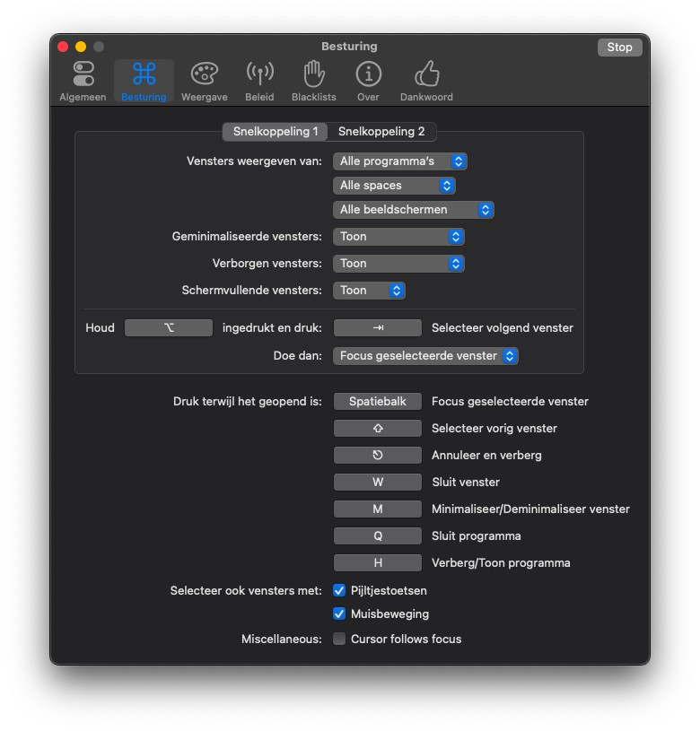Disable the Pijltjestoetsen checkbox
Viewport: 700px width, 731px height.
tap(339, 591)
